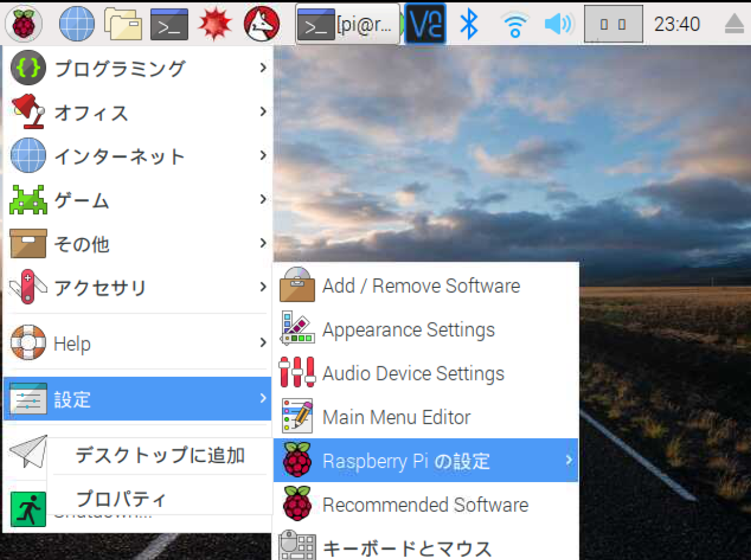The width and height of the screenshot is (751, 560).
Task: Expand the Help submenu arrow
Action: pyautogui.click(x=263, y=343)
